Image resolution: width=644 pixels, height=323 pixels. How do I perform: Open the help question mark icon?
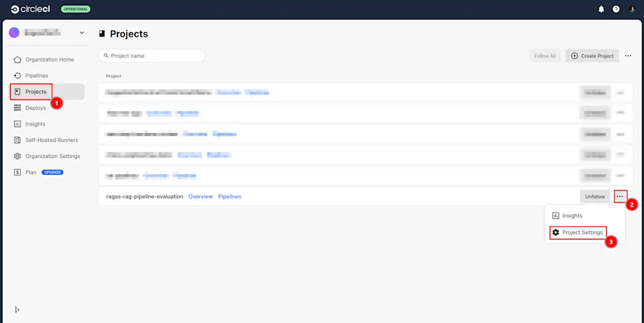pyautogui.click(x=616, y=9)
